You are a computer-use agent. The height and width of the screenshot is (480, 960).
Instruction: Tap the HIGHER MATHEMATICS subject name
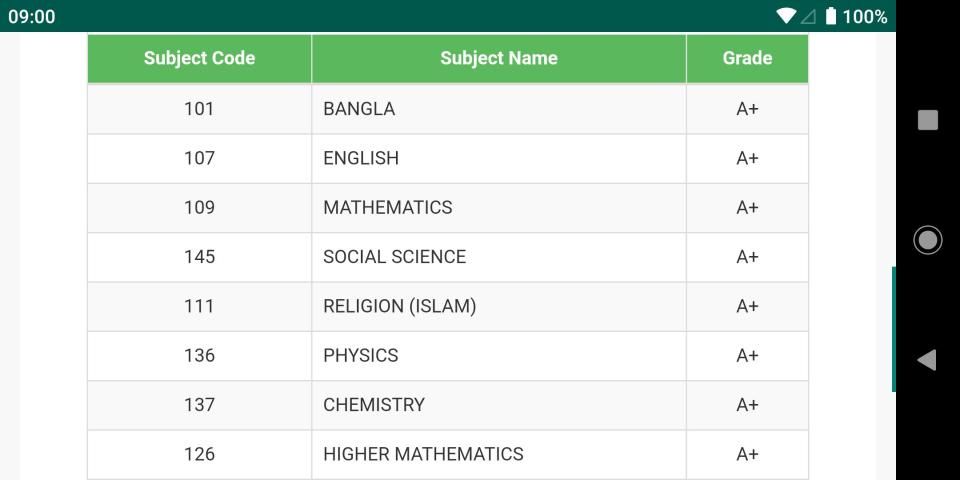tap(423, 454)
